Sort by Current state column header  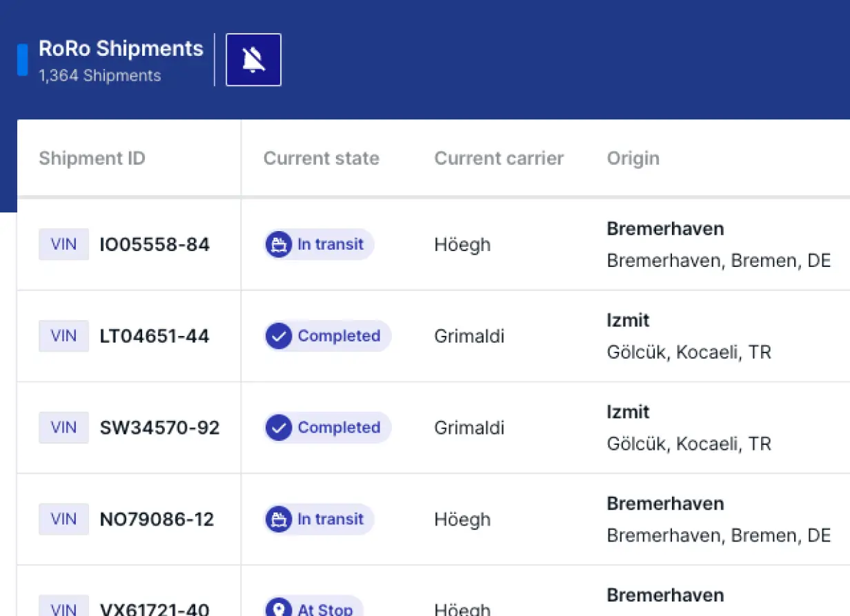pyautogui.click(x=322, y=158)
